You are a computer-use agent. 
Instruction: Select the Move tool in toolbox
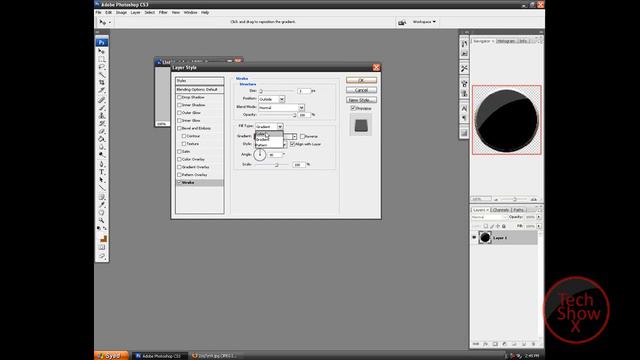point(102,51)
